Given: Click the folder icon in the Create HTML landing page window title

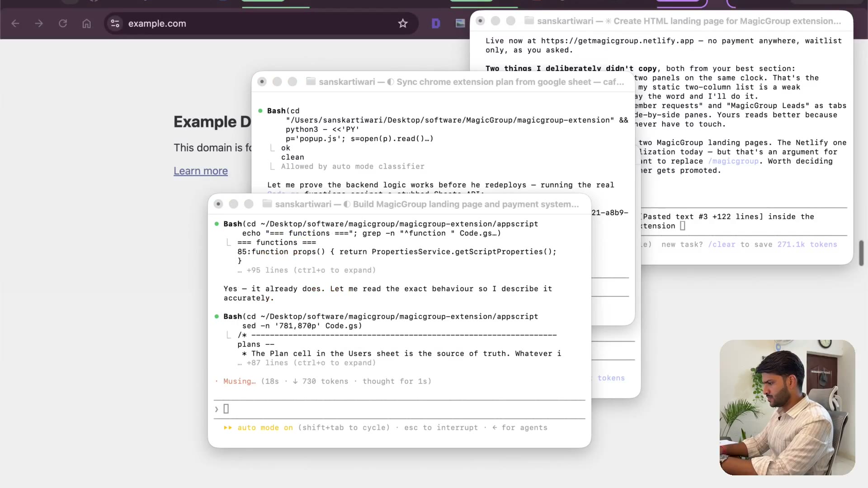Looking at the screenshot, I should tap(529, 20).
